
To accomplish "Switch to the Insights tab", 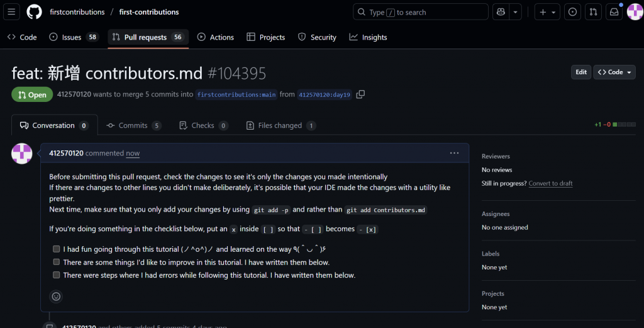I will tap(368, 37).
